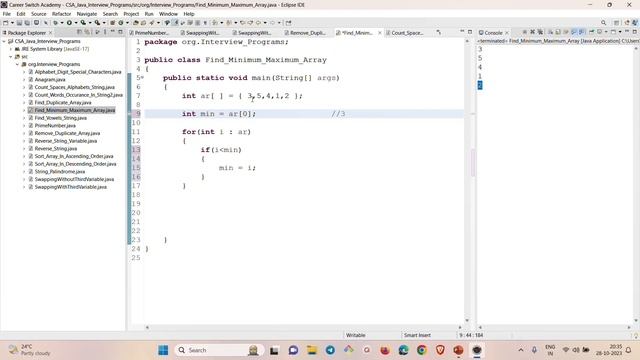The width and height of the screenshot is (640, 360).
Task: Click the editor vertical scrollbar down arrow
Action: coord(467,320)
